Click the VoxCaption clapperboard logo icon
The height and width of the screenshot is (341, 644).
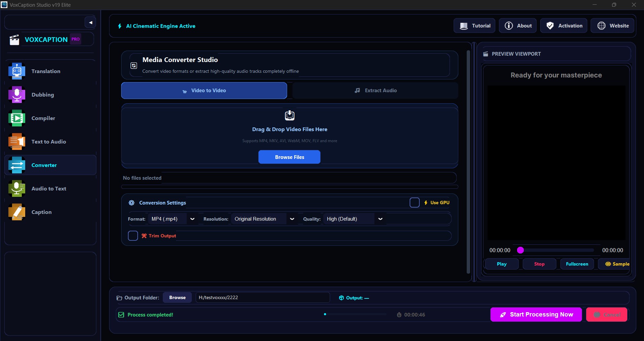tap(14, 40)
